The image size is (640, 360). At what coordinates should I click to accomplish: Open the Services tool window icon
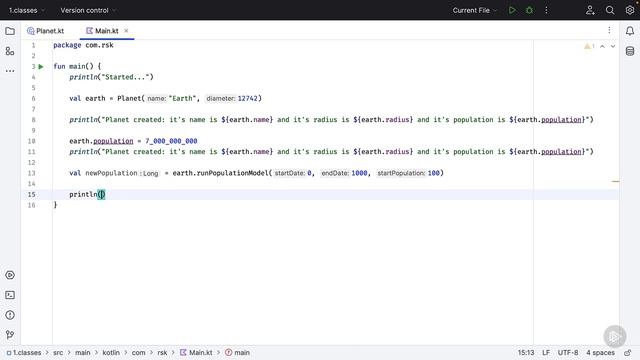10,275
